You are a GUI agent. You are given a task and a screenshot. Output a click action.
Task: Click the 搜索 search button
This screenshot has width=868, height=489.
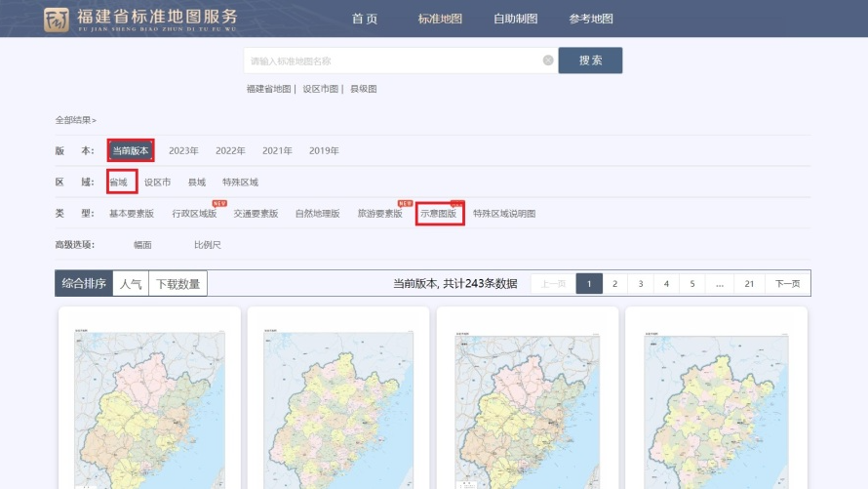pos(590,61)
